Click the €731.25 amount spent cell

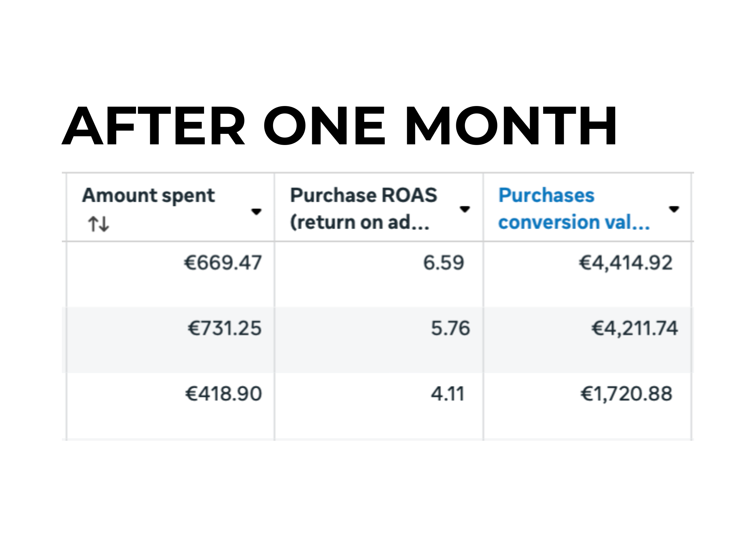coord(224,328)
